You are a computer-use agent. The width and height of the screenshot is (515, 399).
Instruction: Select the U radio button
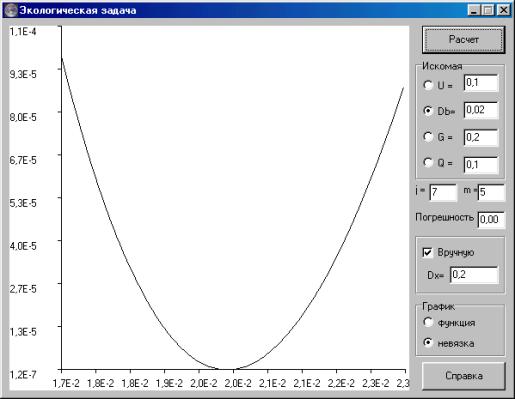click(428, 85)
